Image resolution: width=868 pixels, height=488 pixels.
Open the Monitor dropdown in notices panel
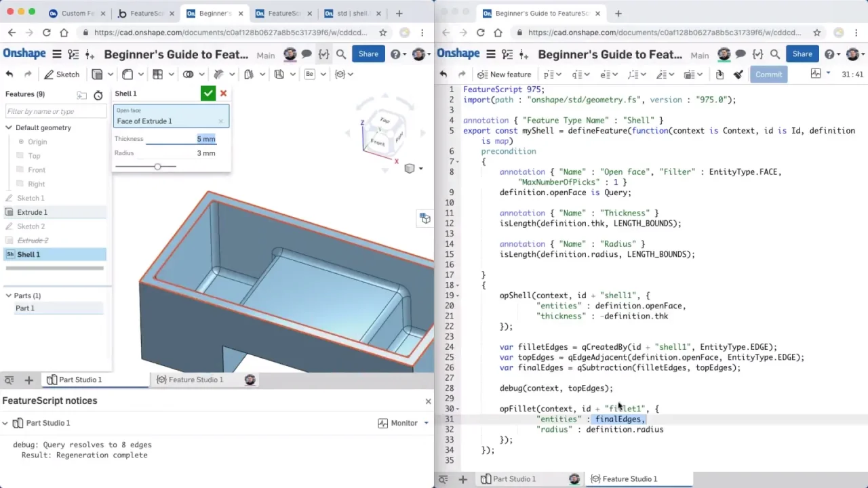click(404, 423)
